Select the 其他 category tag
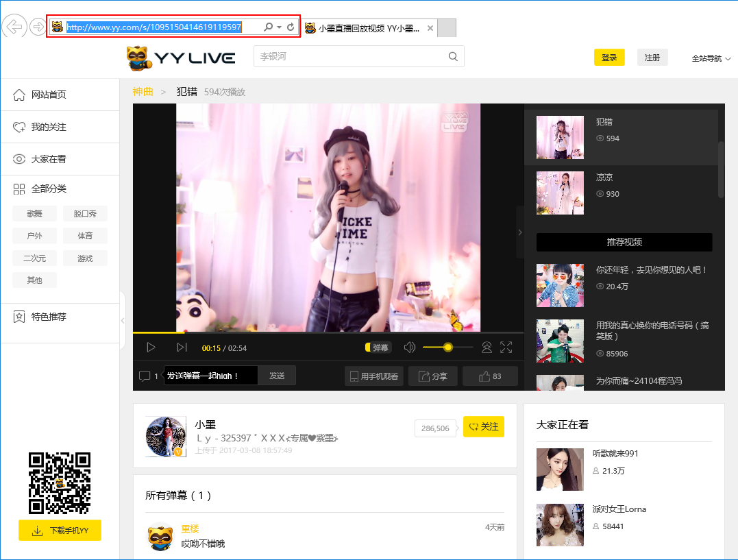The width and height of the screenshot is (738, 560). pyautogui.click(x=34, y=280)
